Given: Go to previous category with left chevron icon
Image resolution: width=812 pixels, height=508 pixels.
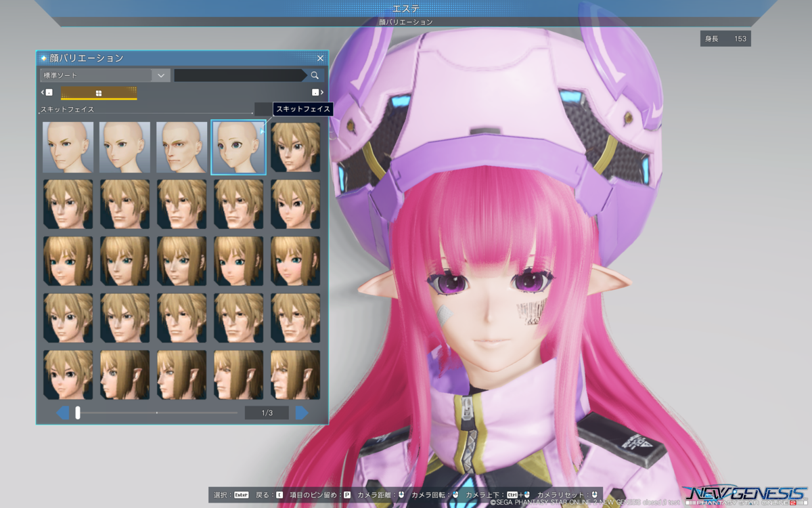Looking at the screenshot, I should click(x=47, y=92).
